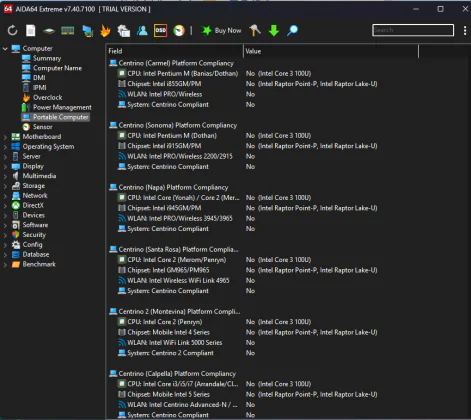Click the monitor diagnostics toolbar icon

[x=87, y=31]
